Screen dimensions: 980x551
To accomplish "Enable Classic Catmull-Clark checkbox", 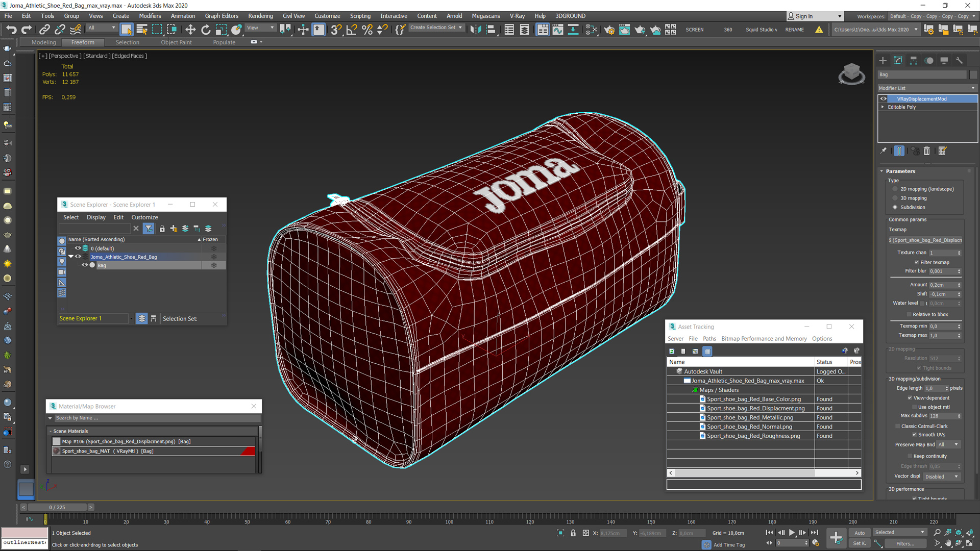I will tap(898, 426).
